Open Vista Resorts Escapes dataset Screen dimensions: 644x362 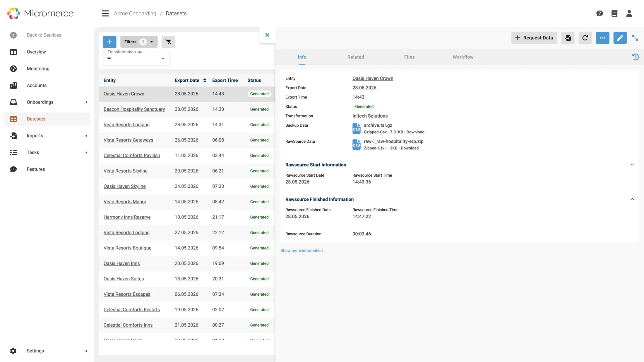pos(127,294)
